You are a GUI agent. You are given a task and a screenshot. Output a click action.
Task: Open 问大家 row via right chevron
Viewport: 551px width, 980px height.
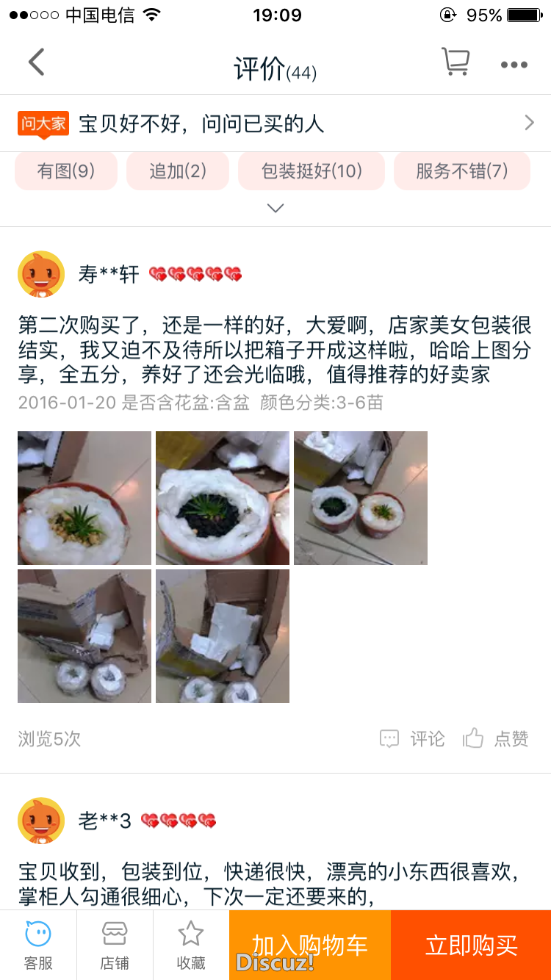pos(530,123)
